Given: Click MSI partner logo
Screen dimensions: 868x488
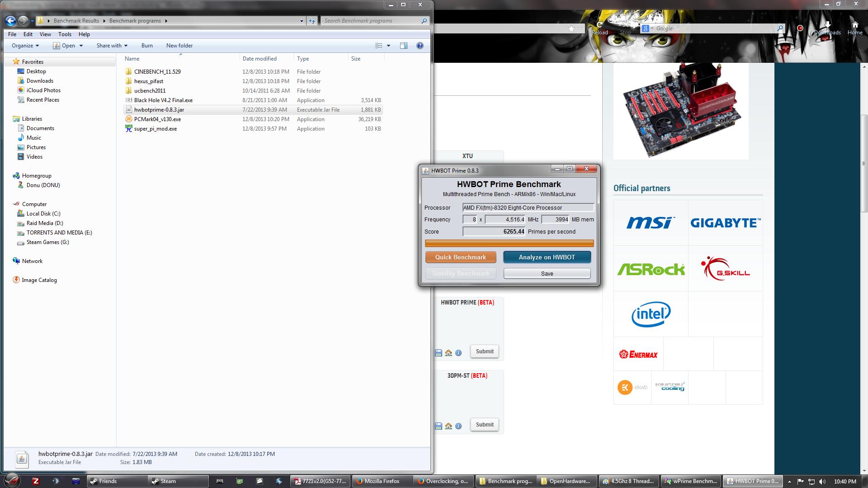Looking at the screenshot, I should pyautogui.click(x=651, y=223).
